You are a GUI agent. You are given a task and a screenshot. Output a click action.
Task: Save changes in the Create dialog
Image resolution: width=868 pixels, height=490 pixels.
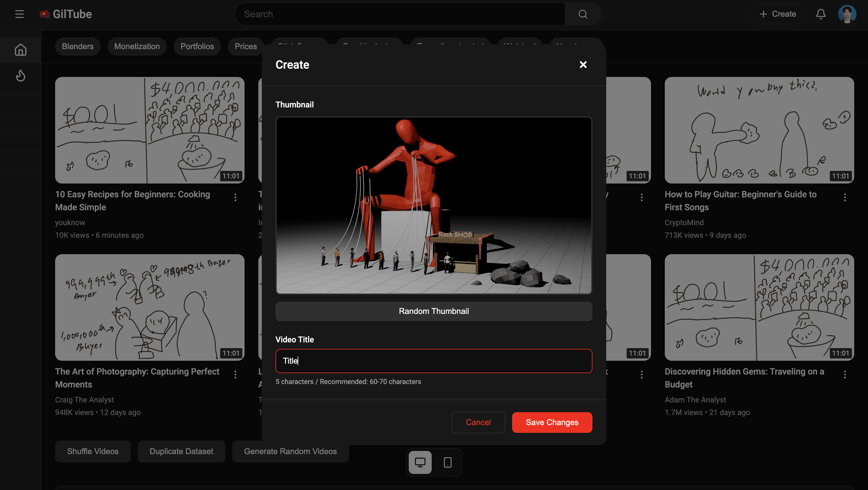tap(552, 422)
